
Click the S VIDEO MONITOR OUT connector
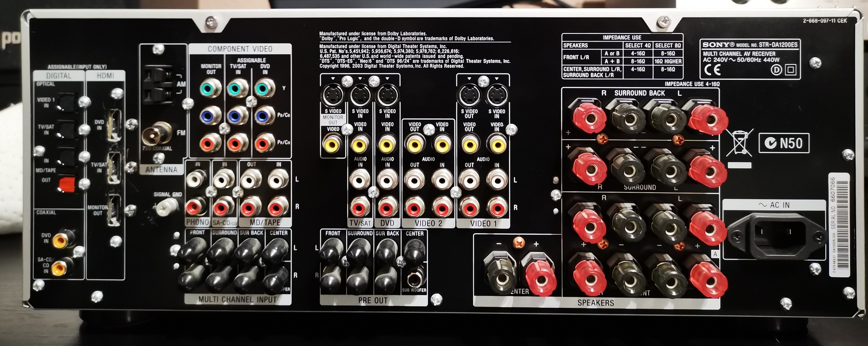(333, 95)
